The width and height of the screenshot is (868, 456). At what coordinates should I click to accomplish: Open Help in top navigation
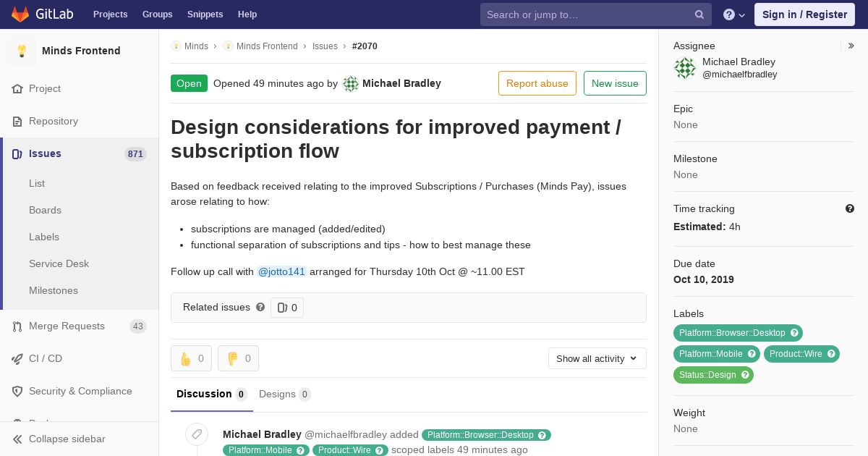click(x=247, y=14)
